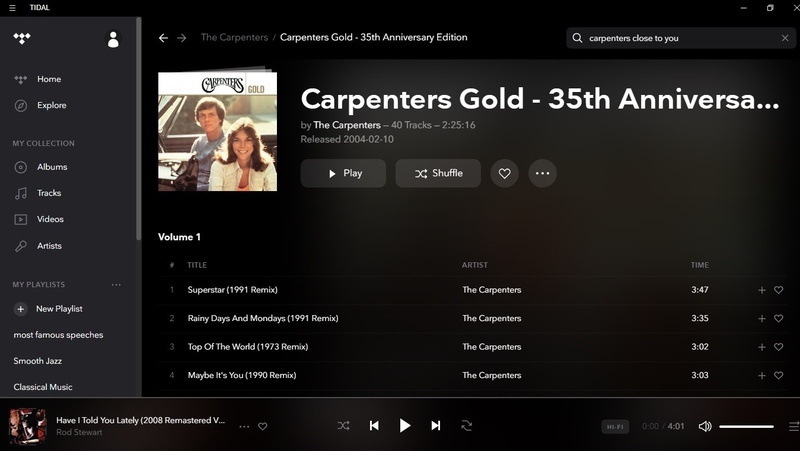Add Rainy Days And Mondays with plus
The width and height of the screenshot is (800, 451).
(762, 318)
